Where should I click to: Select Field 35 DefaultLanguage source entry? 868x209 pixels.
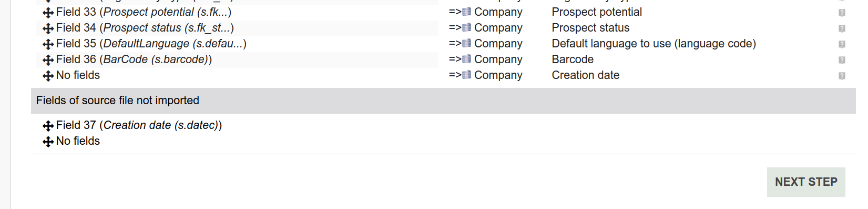coord(151,44)
